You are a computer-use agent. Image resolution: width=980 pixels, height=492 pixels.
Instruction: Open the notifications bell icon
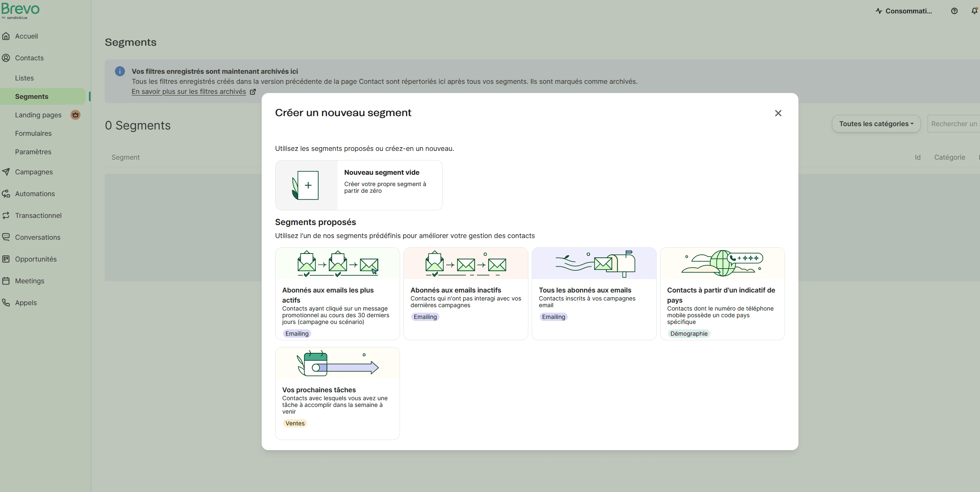(975, 11)
